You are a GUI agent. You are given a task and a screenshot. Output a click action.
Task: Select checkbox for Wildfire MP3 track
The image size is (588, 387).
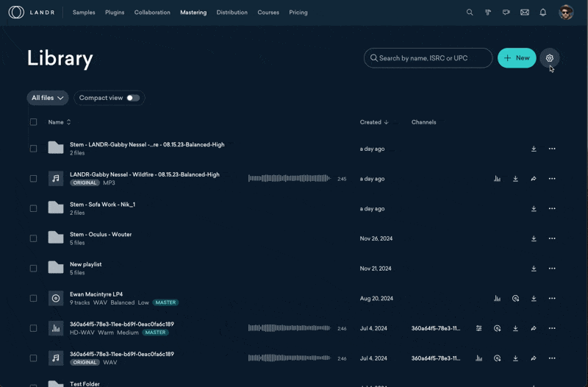(33, 179)
